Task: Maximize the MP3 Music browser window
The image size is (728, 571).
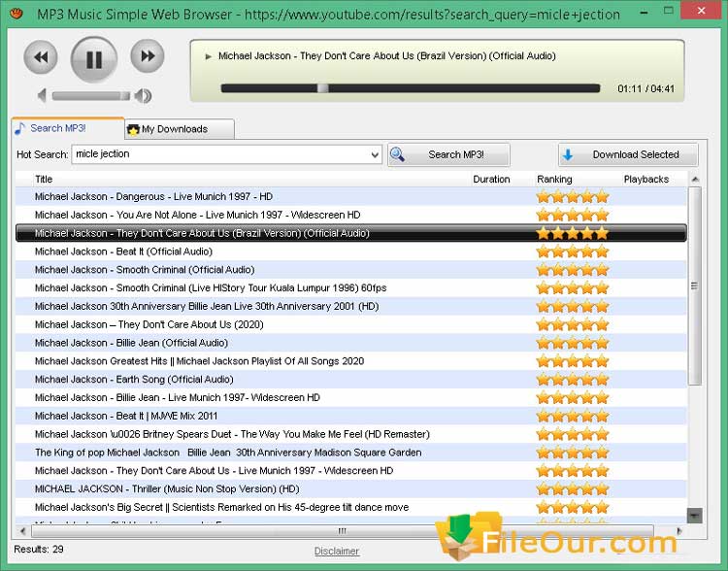Action: 669,11
